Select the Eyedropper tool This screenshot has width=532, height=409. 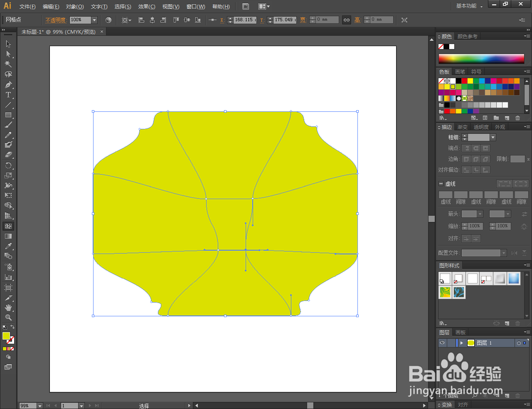(8, 246)
